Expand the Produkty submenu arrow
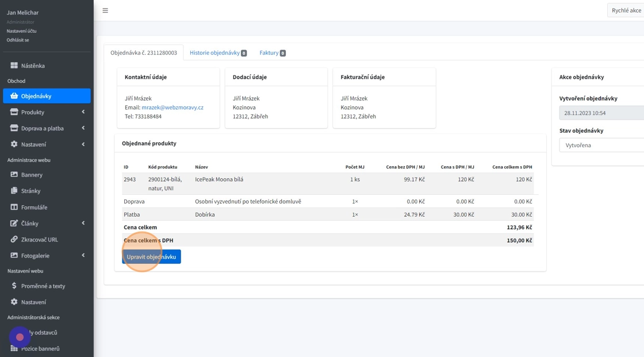Viewport: 644px width, 357px height. click(x=83, y=112)
